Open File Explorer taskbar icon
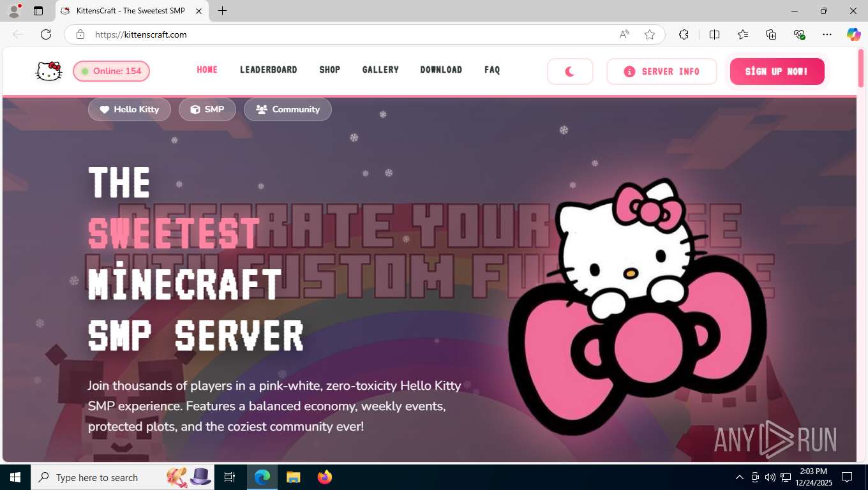Image resolution: width=868 pixels, height=490 pixels. 293,477
